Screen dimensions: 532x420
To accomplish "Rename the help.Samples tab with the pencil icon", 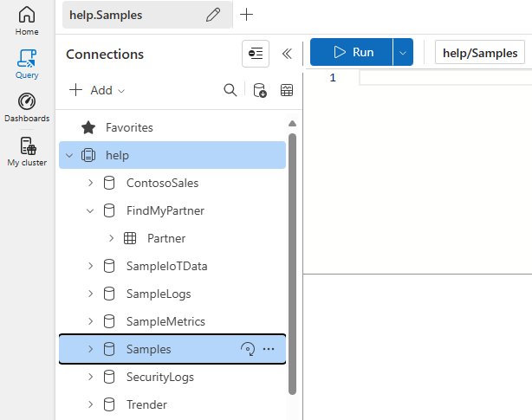I will 212,15.
